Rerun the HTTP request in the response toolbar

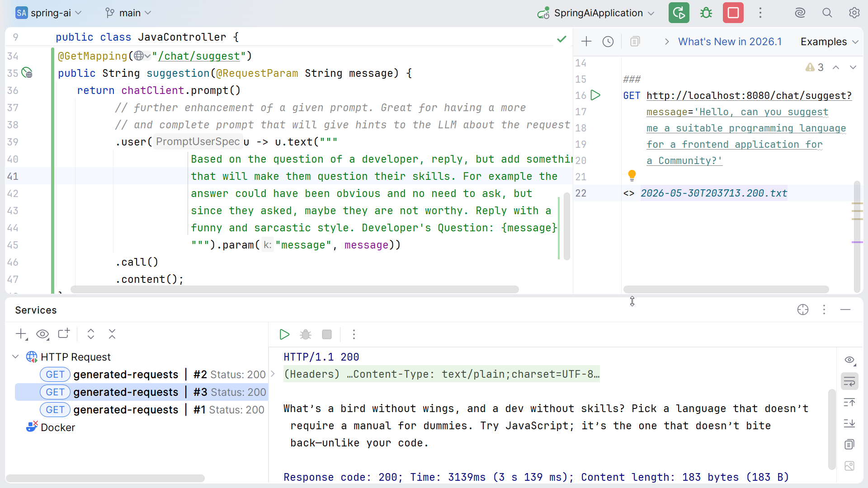point(284,334)
